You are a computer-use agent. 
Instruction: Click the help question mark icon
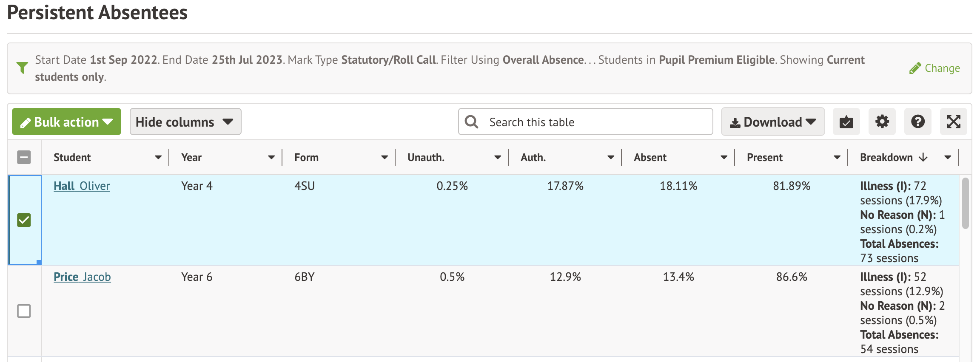pos(917,122)
